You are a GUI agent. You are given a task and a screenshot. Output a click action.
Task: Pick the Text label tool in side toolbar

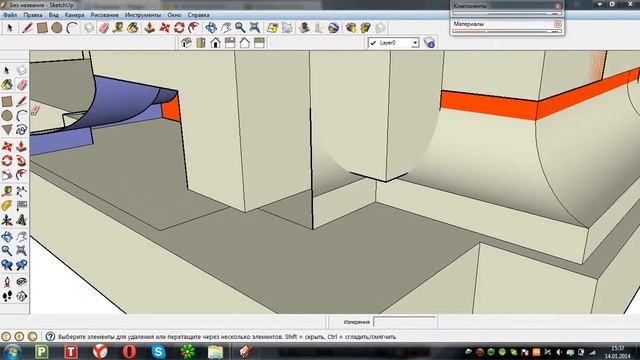point(21,206)
